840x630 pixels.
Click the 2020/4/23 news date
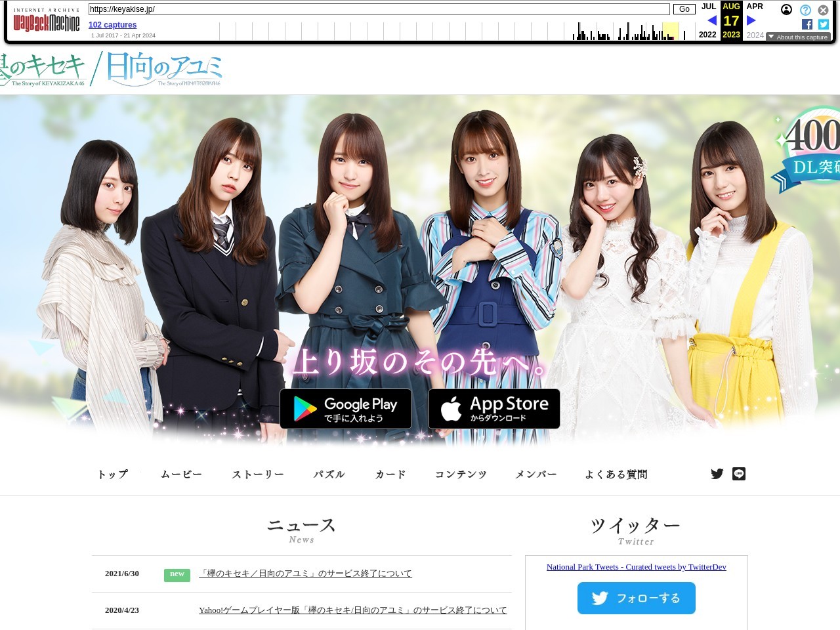(122, 610)
